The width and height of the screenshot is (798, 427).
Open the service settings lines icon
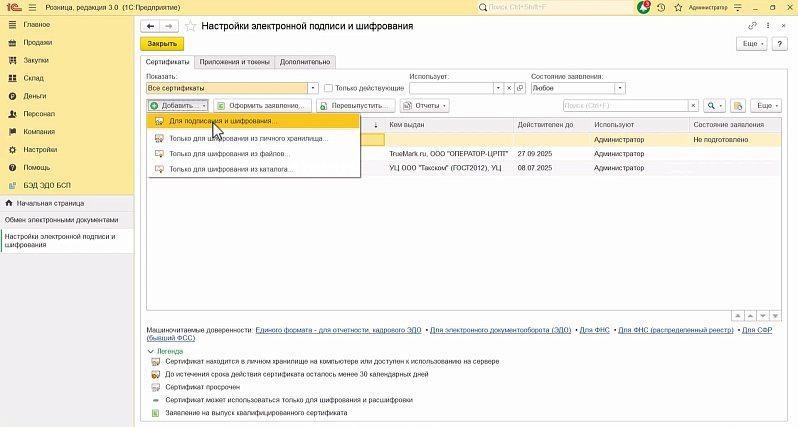[738, 8]
